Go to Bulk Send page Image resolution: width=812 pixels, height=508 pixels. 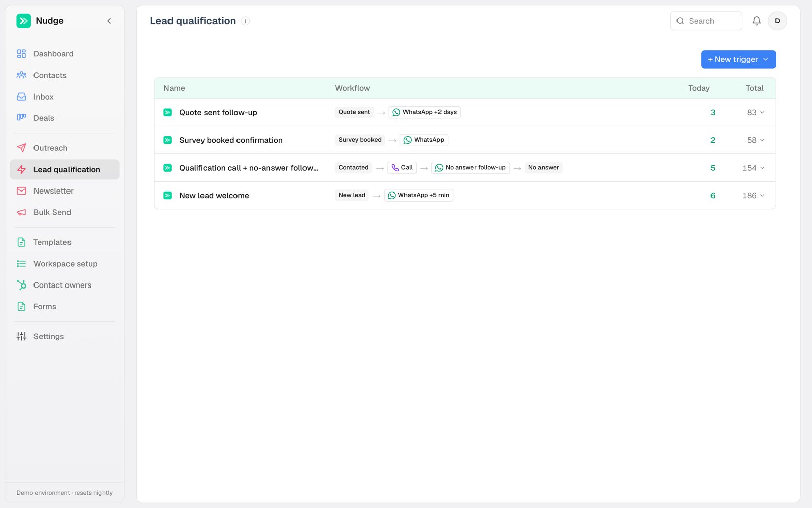pyautogui.click(x=64, y=212)
